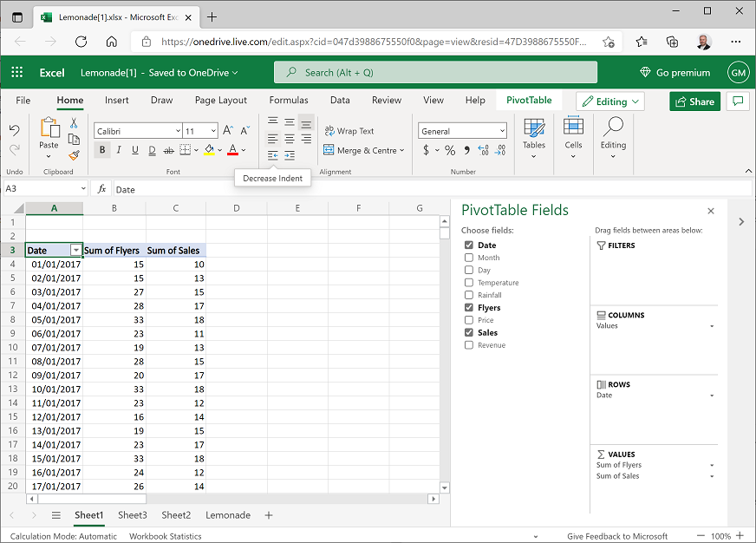Apply bold formatting to selection
This screenshot has height=543, width=756.
[x=102, y=149]
